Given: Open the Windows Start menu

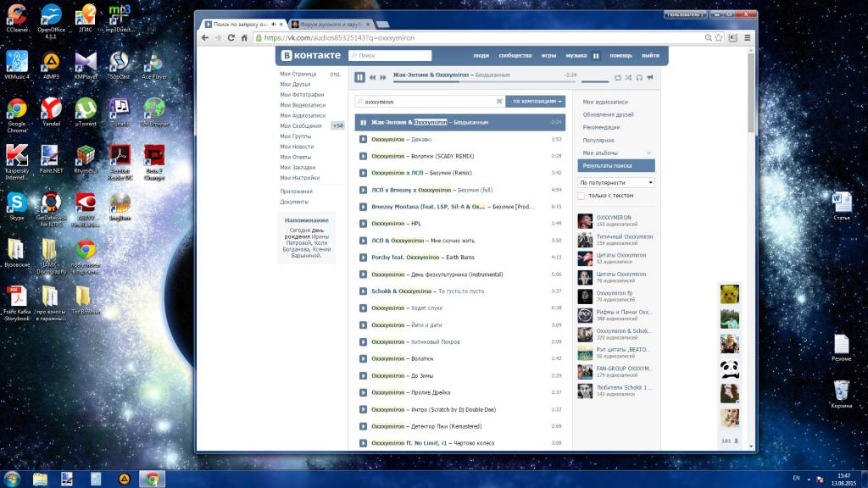Looking at the screenshot, I should pos(12,480).
